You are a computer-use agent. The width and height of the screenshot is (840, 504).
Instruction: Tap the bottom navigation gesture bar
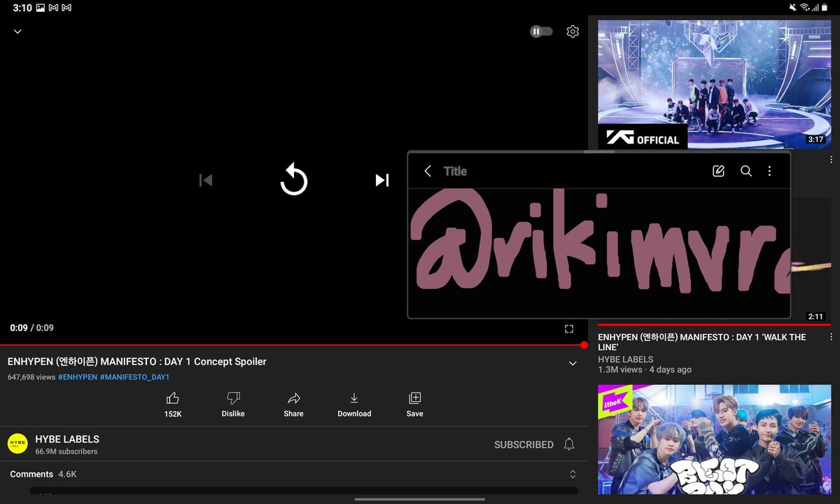click(x=420, y=499)
